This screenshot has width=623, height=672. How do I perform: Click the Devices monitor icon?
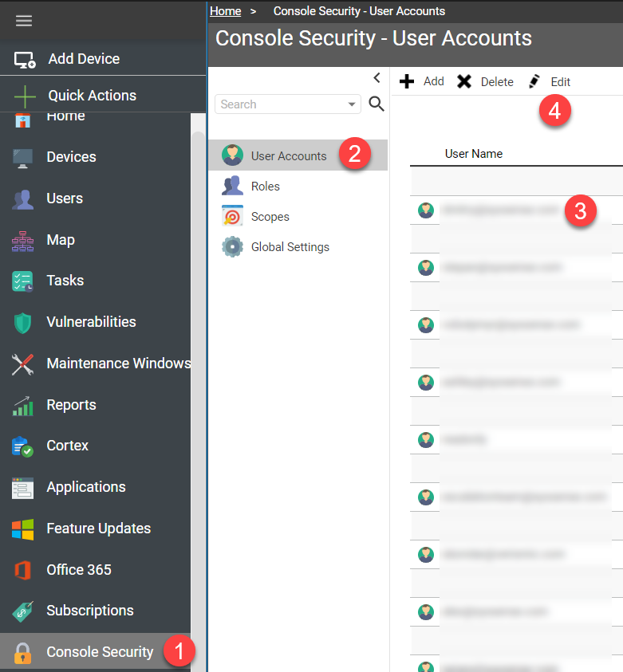pos(22,158)
